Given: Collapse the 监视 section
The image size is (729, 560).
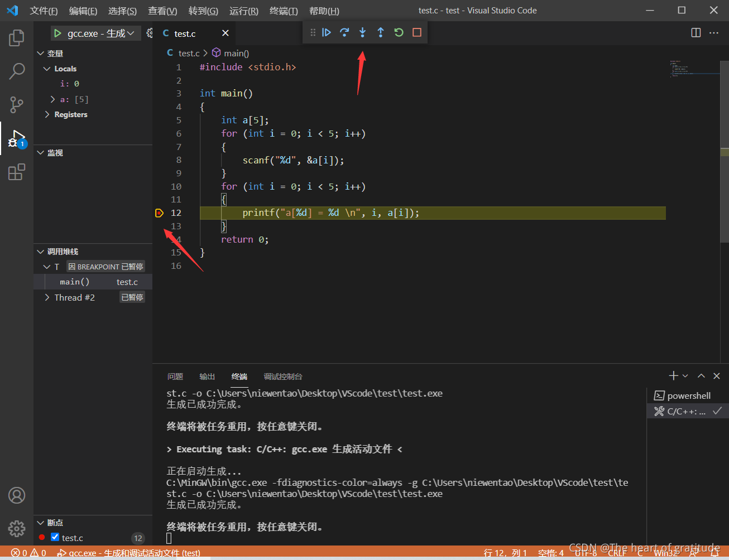Looking at the screenshot, I should [40, 153].
